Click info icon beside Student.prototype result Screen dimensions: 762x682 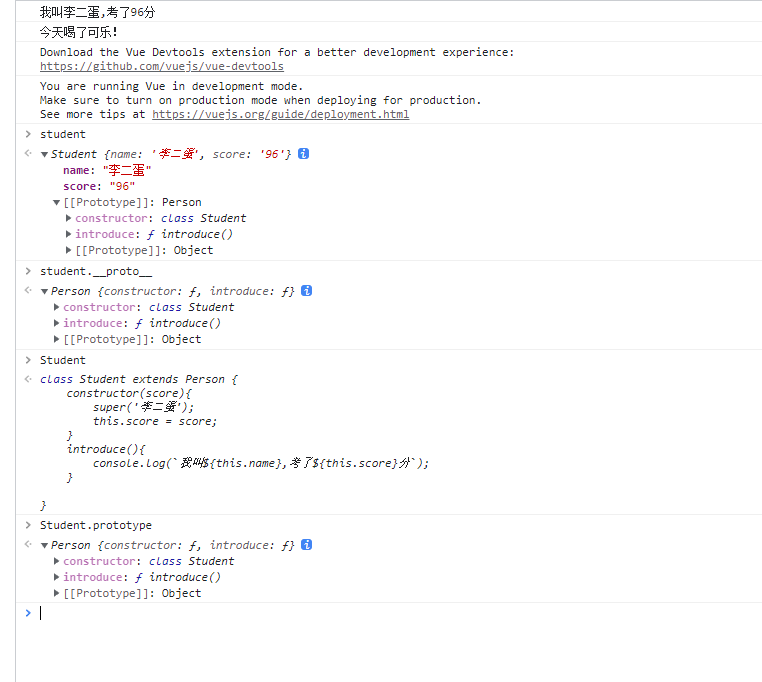(x=306, y=544)
